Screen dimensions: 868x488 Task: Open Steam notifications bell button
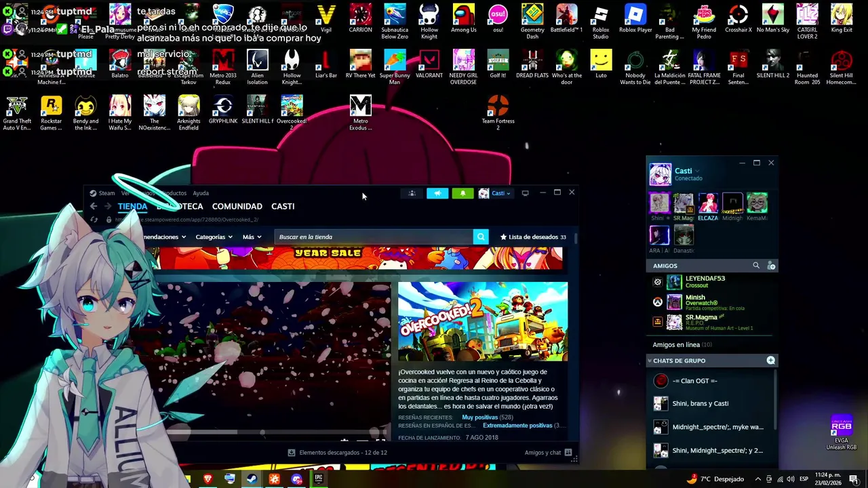(462, 193)
